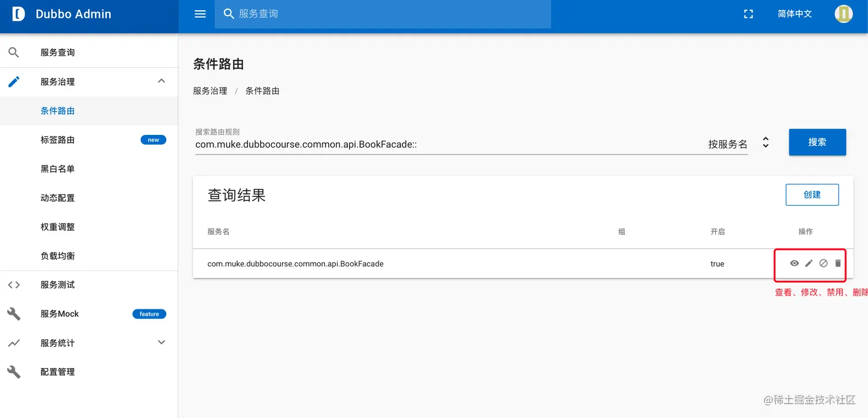The image size is (868, 418).
Task: Click the wrench icon beside 服务Mock
Action: [x=14, y=314]
